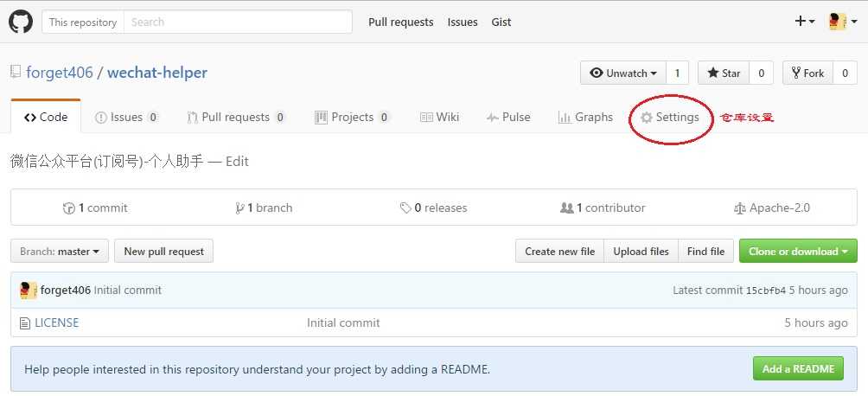
Task: Star this repository
Action: 724,73
